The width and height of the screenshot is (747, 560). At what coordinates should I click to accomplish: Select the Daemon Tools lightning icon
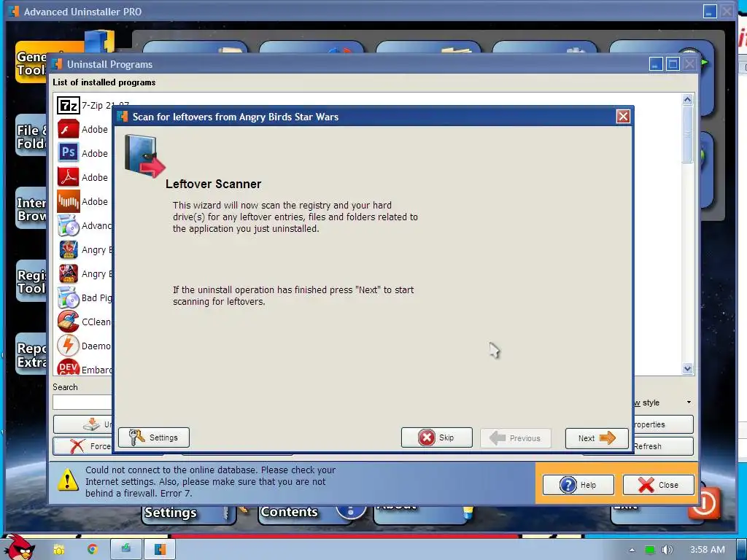(68, 346)
